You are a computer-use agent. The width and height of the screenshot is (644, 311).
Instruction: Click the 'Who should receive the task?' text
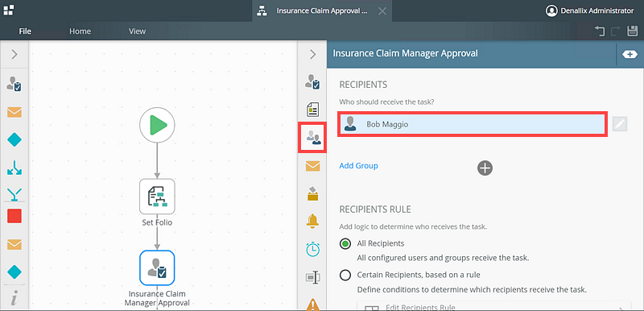pos(386,102)
